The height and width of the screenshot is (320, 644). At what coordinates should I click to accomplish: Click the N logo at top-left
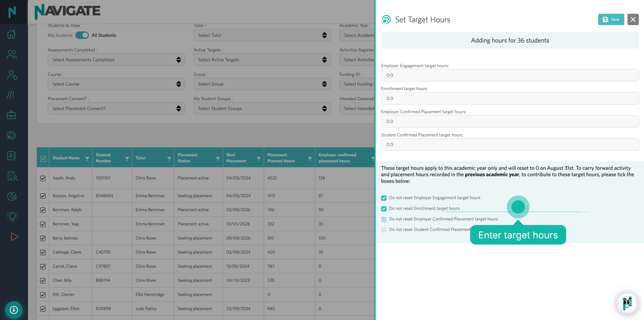pyautogui.click(x=12, y=12)
